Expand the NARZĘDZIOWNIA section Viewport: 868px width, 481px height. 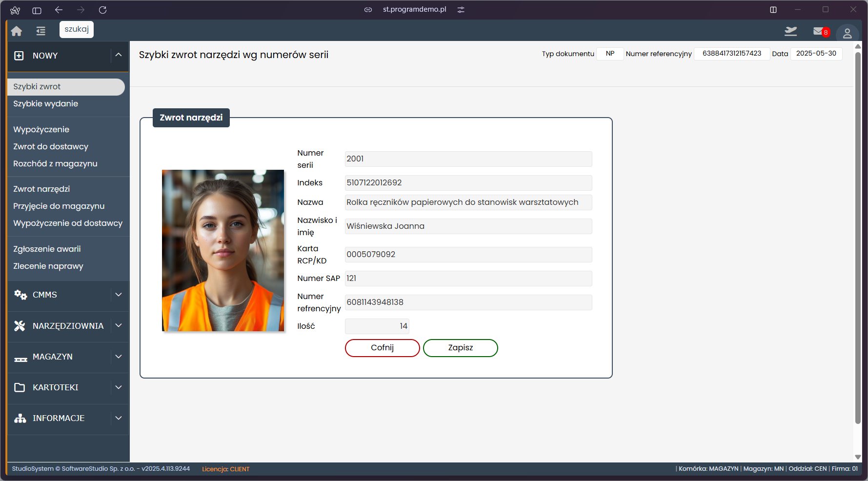point(119,325)
